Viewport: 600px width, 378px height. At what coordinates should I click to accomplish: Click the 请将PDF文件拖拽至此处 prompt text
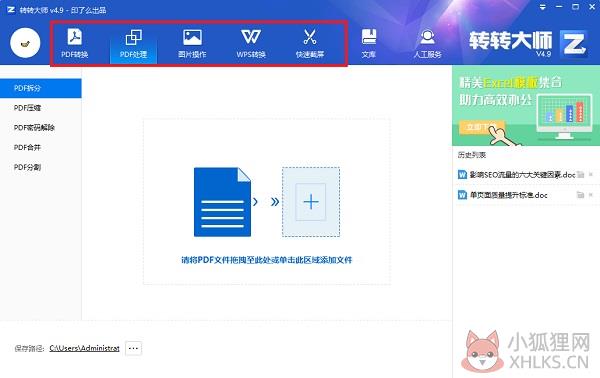click(266, 260)
